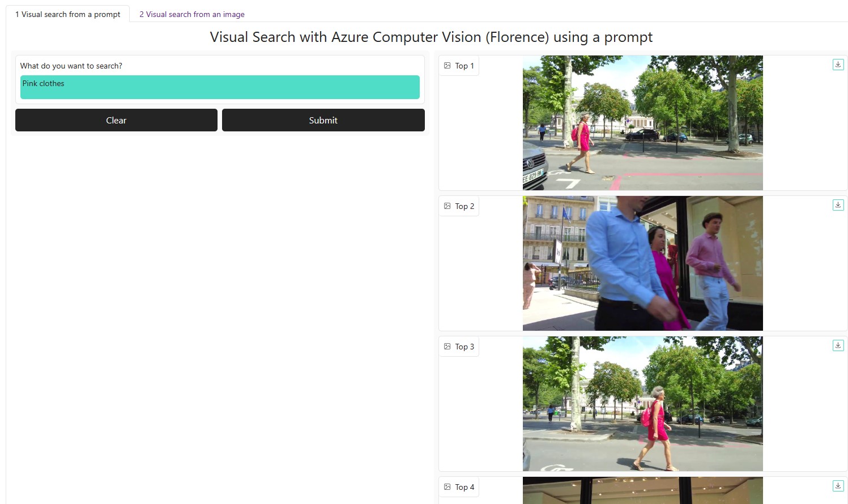This screenshot has width=848, height=504.
Task: Click the Clear button
Action: pyautogui.click(x=116, y=120)
